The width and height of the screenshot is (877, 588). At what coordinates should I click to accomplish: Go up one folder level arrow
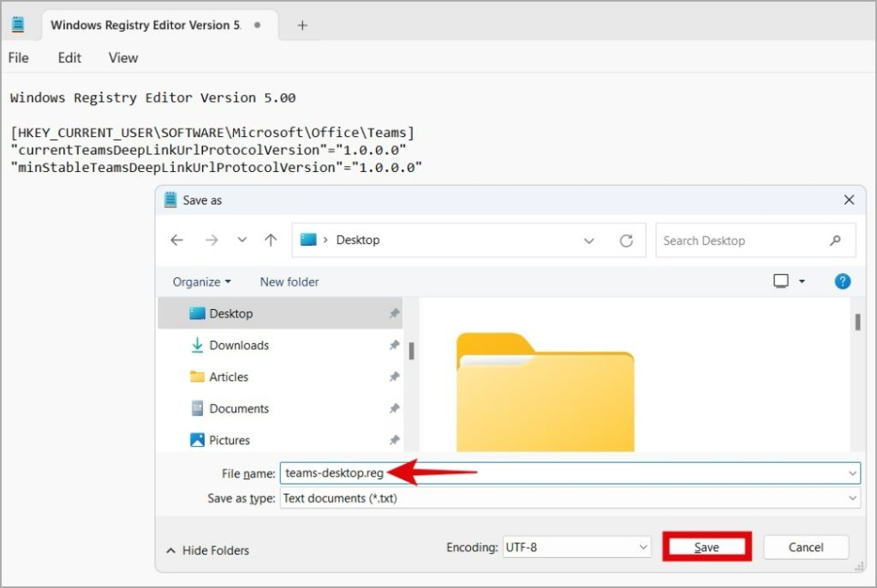271,241
